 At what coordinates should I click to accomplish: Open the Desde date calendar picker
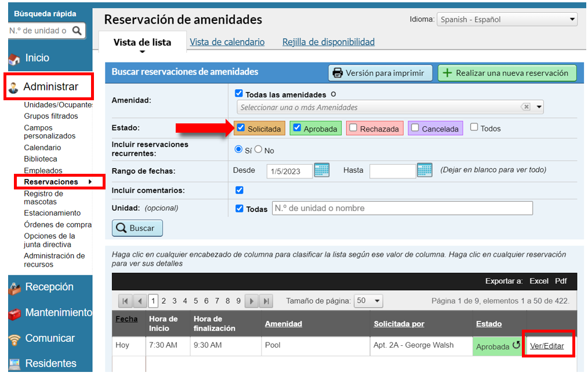(321, 170)
